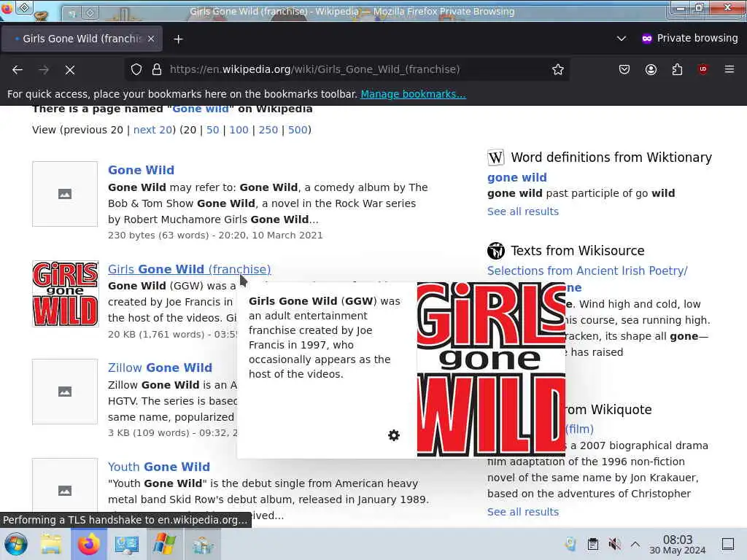Open the Wiktionary 'gone wild' definition
This screenshot has height=560, width=747.
[517, 178]
